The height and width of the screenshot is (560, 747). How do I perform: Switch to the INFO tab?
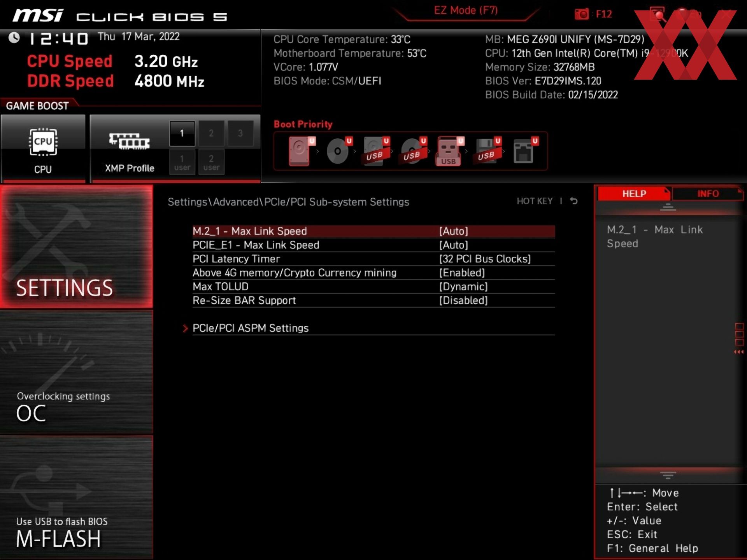click(708, 194)
